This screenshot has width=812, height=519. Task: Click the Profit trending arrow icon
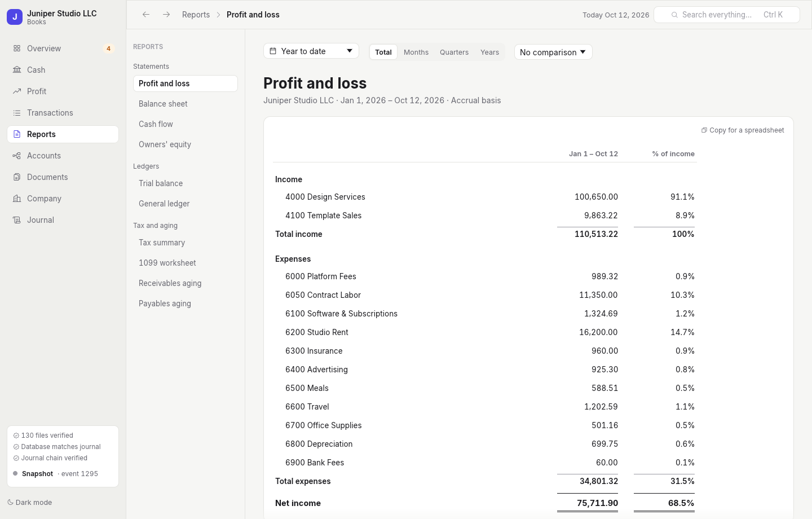17,91
